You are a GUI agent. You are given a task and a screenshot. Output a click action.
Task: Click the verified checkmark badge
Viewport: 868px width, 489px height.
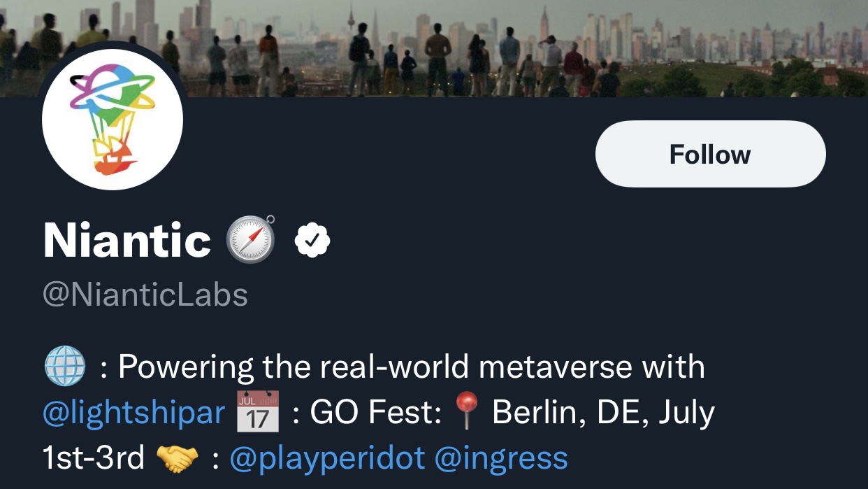point(312,240)
